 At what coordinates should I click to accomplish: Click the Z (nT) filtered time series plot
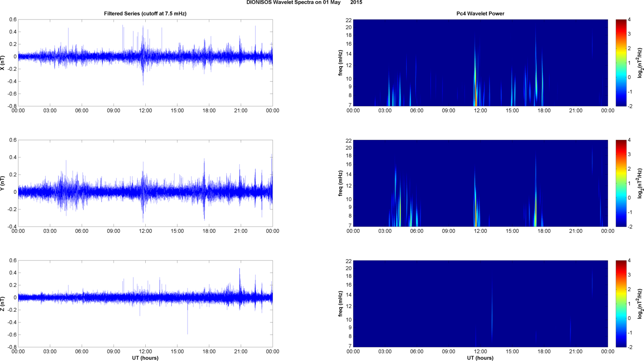point(145,304)
